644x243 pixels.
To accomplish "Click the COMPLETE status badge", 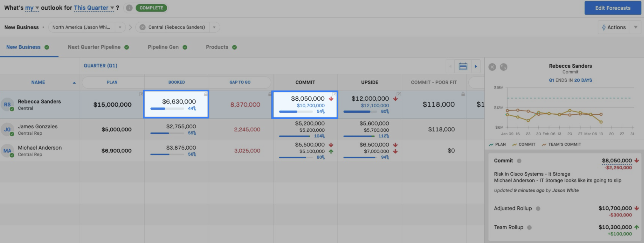I will (151, 8).
